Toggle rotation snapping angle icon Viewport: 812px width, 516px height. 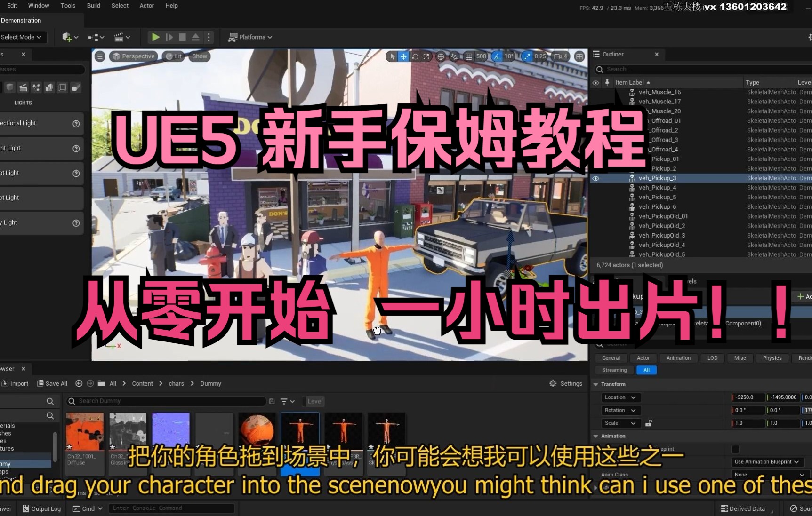pos(497,56)
